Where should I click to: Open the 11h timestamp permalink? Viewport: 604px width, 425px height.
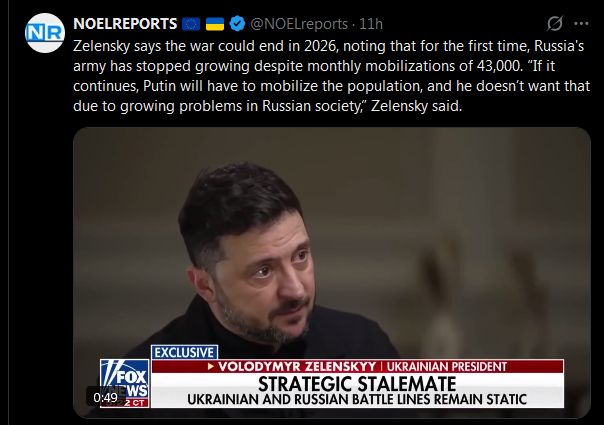click(x=371, y=24)
